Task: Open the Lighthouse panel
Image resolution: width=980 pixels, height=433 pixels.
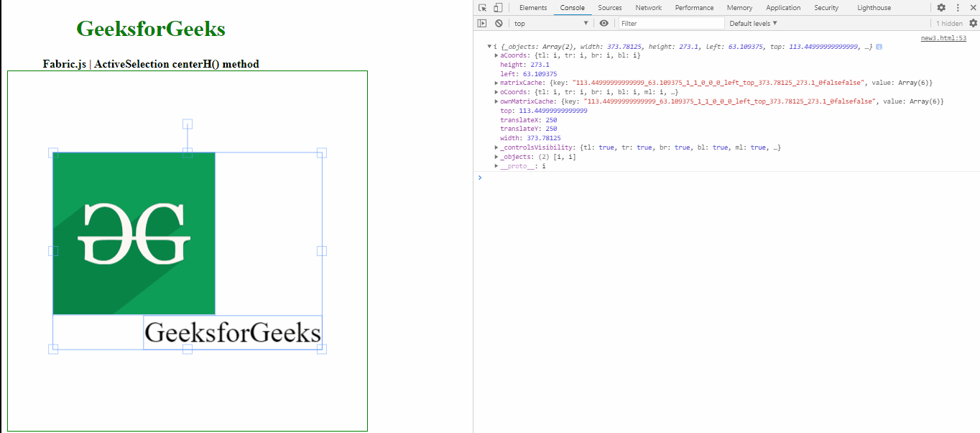Action: [873, 7]
